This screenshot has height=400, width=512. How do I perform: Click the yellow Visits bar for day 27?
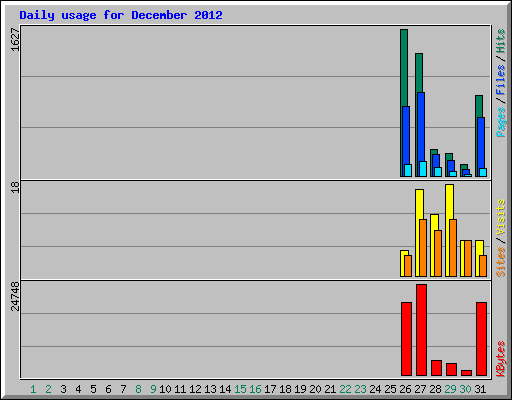[419, 204]
